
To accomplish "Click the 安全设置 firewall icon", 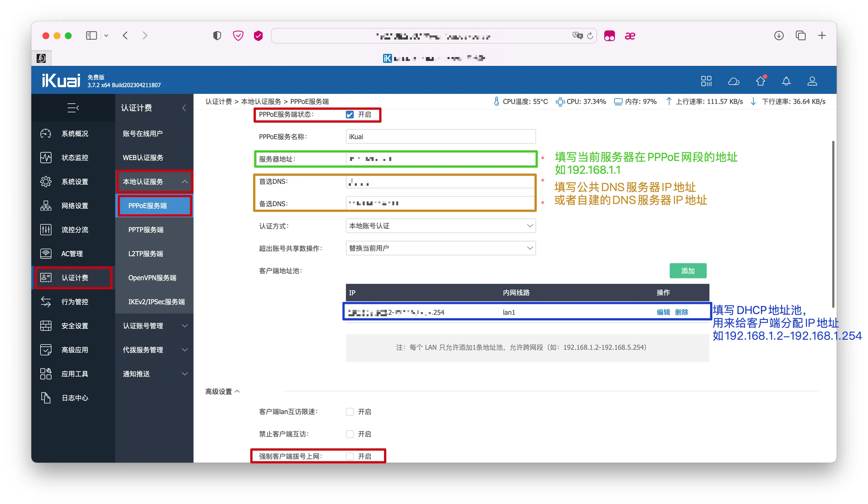I will pyautogui.click(x=46, y=325).
